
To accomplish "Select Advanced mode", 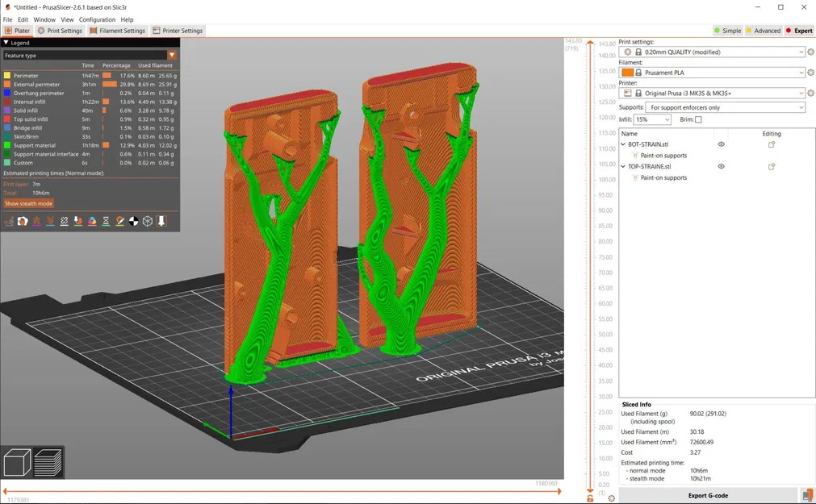I will [x=764, y=31].
